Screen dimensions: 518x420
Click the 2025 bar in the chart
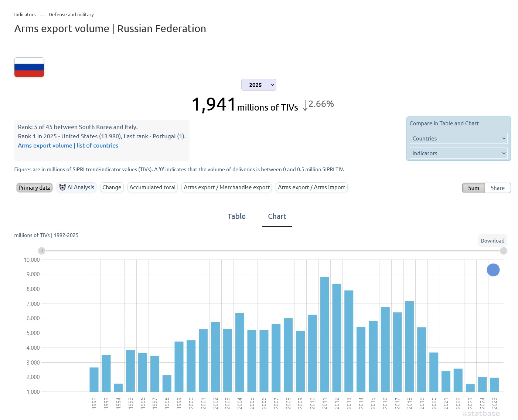pos(494,385)
